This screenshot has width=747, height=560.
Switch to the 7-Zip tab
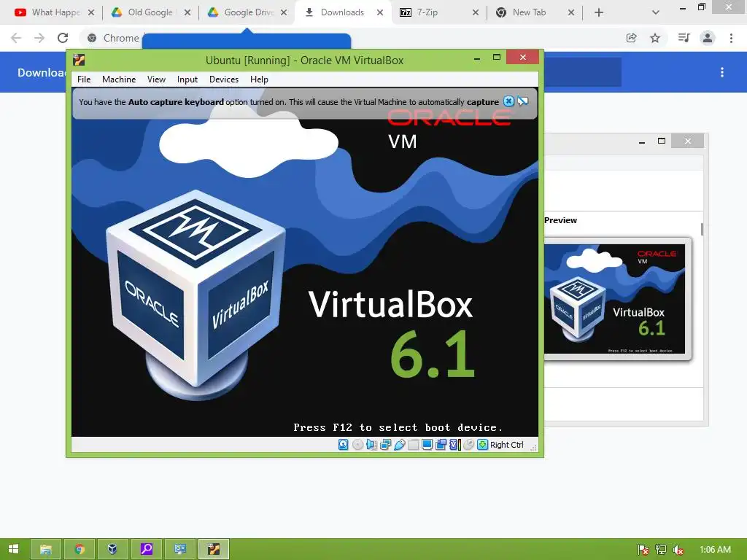[x=438, y=12]
